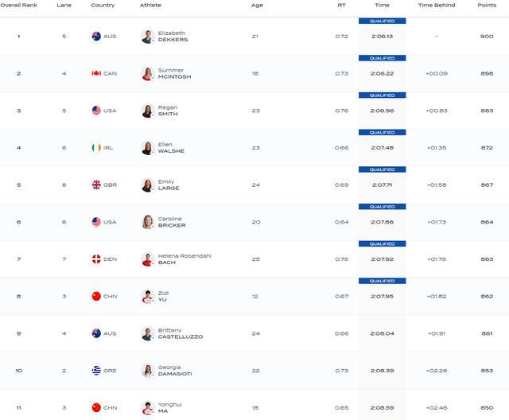Sort table by the Time column header
The image size is (509, 420).
tap(382, 6)
